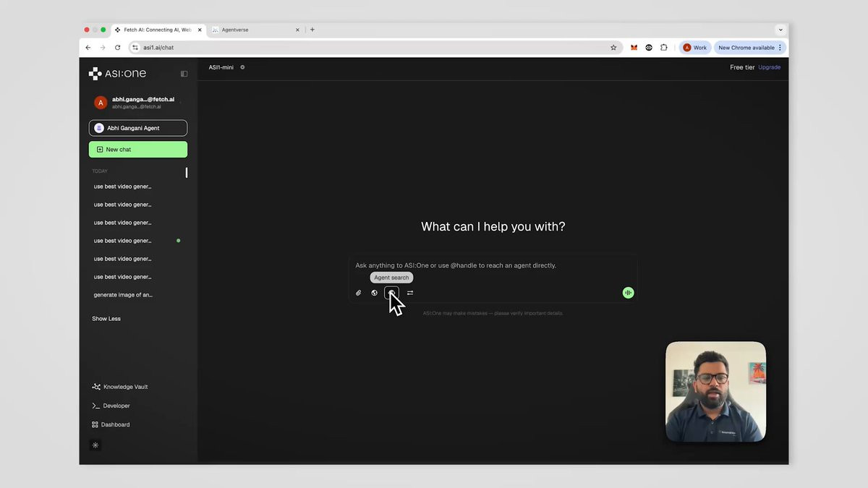This screenshot has height=488, width=868.
Task: Close the Agentverse tab
Action: (x=297, y=30)
